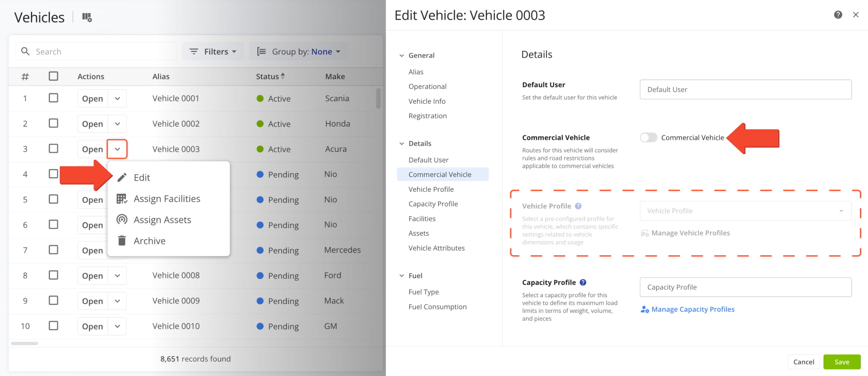Expand actions dropdown for Vehicle 0008

(x=117, y=276)
